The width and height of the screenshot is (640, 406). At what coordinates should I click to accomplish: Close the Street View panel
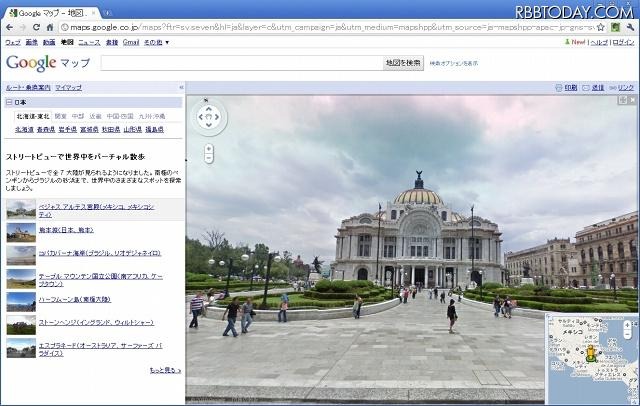632,100
